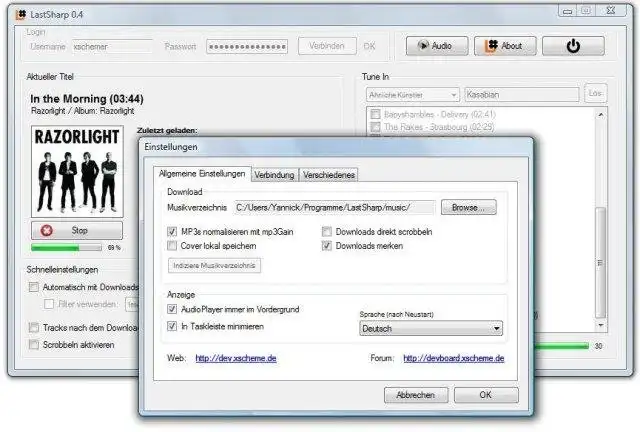Image resolution: width=640 pixels, height=432 pixels.
Task: Click the download progress bar at 69 %
Action: point(67,247)
